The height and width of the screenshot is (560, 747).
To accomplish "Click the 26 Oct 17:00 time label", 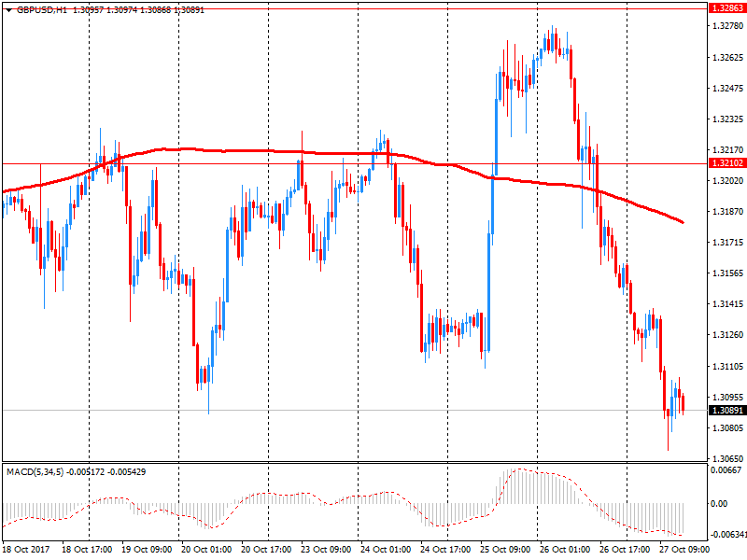I will pyautogui.click(x=625, y=550).
